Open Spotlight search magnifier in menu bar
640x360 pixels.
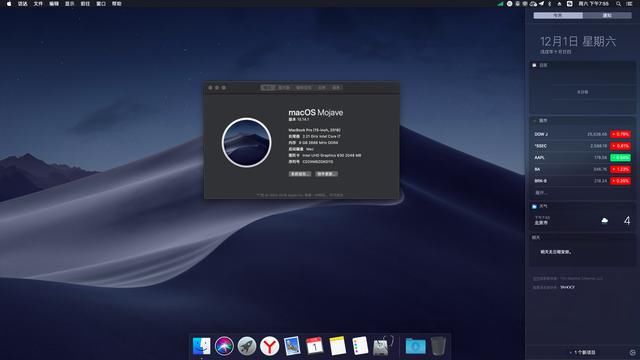pos(618,4)
